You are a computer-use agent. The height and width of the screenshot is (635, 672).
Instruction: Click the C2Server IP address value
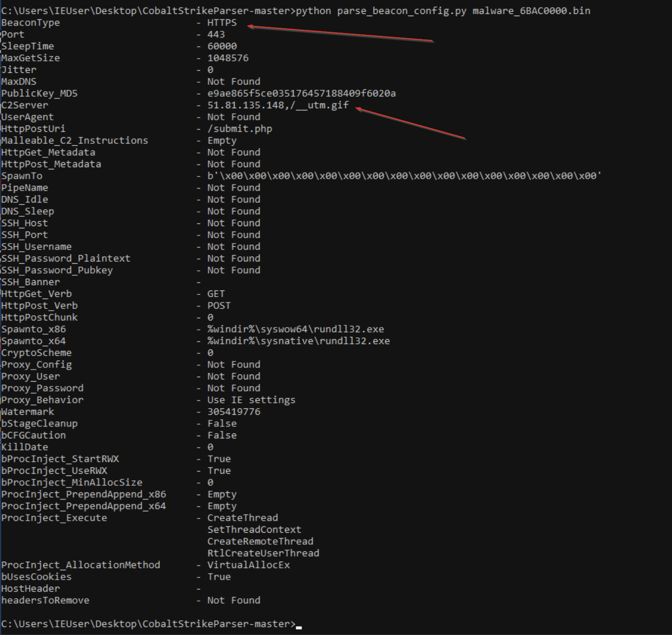[246, 105]
